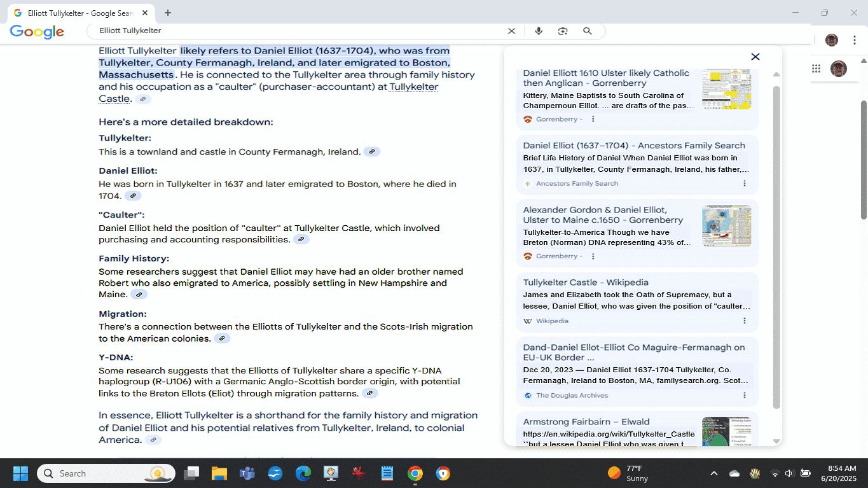The image size is (868, 488).
Task: Open 'Tullykelter Castle - Wikipedia' source
Action: click(586, 282)
